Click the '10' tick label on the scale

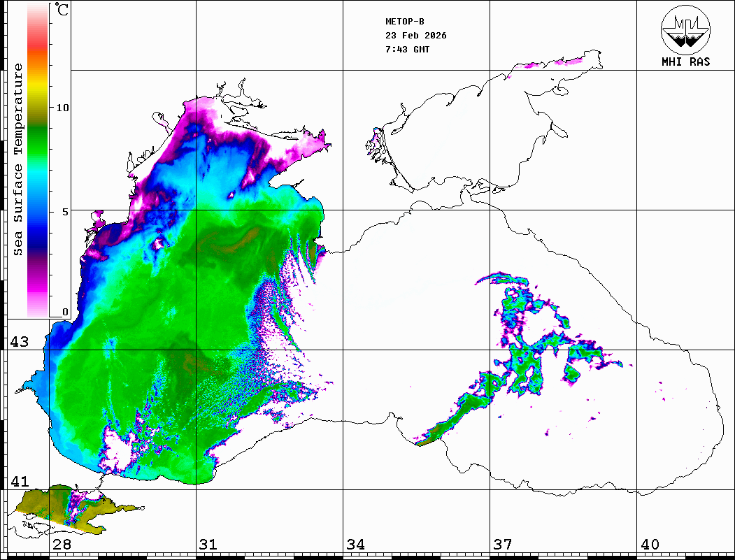(63, 108)
